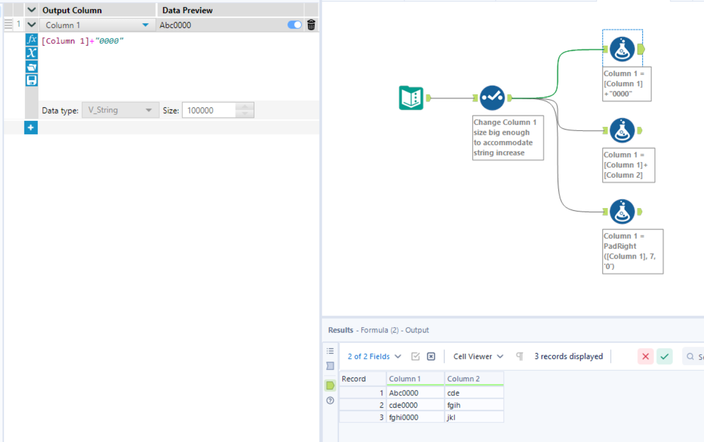This screenshot has width=704, height=442.
Task: Open the 2 of 2 Fields dropdown
Action: coord(374,356)
